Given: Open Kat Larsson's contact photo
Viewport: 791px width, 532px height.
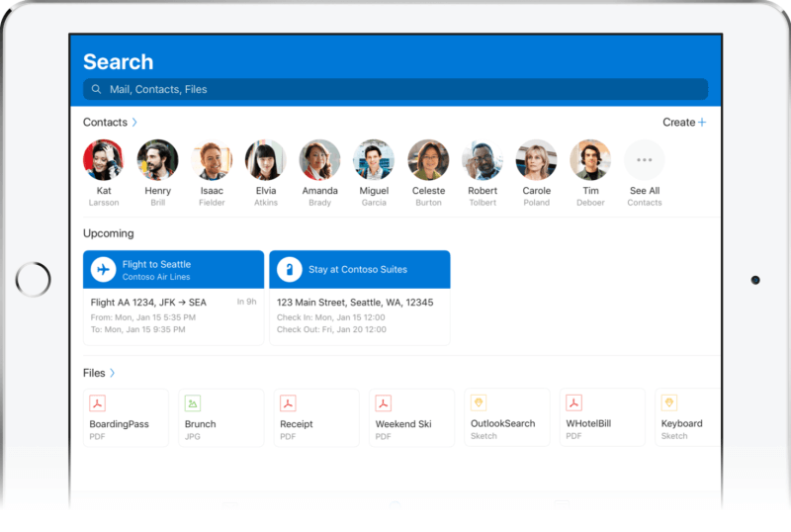Looking at the screenshot, I should (x=104, y=160).
